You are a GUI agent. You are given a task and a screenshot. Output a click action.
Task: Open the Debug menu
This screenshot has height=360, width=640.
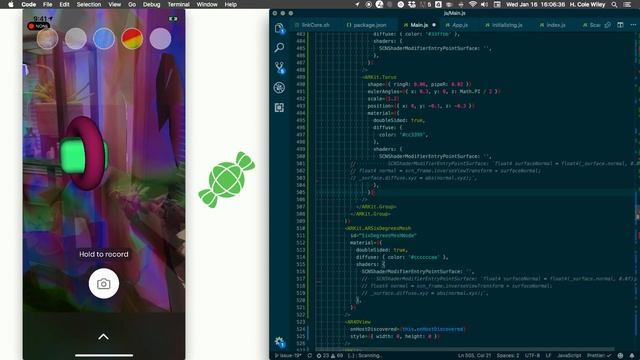(x=151, y=4)
